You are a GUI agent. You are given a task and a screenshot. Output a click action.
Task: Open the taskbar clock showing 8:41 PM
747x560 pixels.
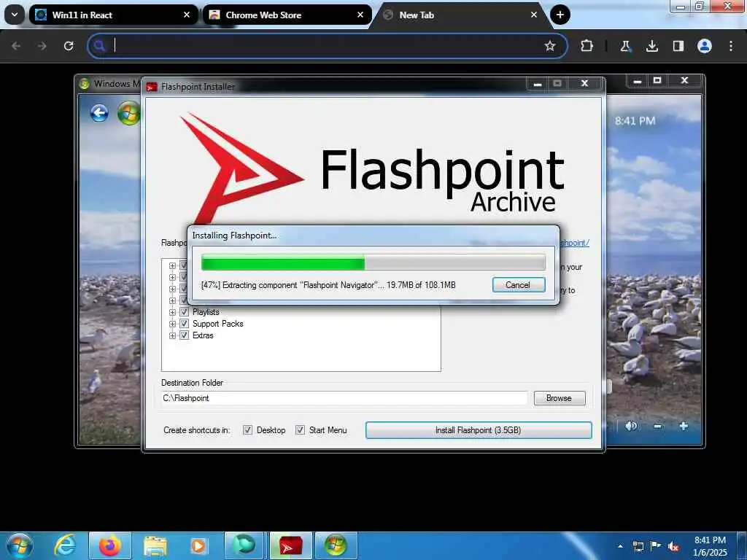710,546
